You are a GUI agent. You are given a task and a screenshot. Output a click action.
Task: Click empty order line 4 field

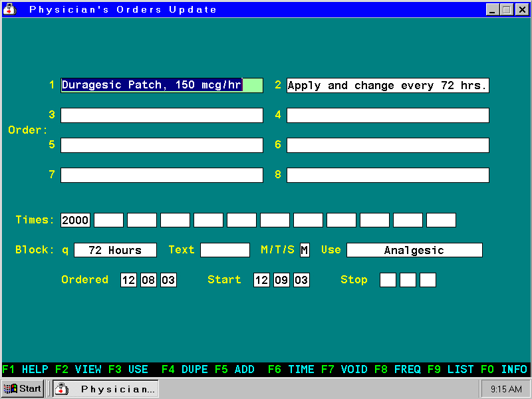click(388, 115)
